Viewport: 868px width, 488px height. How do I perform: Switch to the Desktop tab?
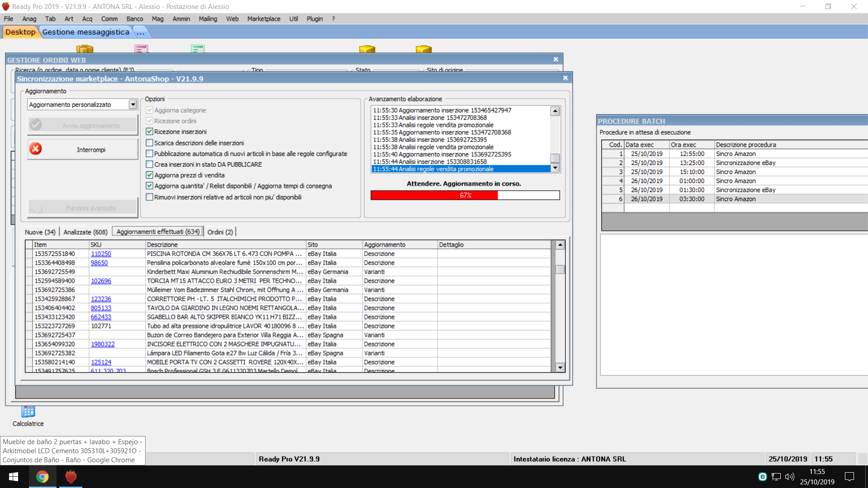(x=20, y=32)
